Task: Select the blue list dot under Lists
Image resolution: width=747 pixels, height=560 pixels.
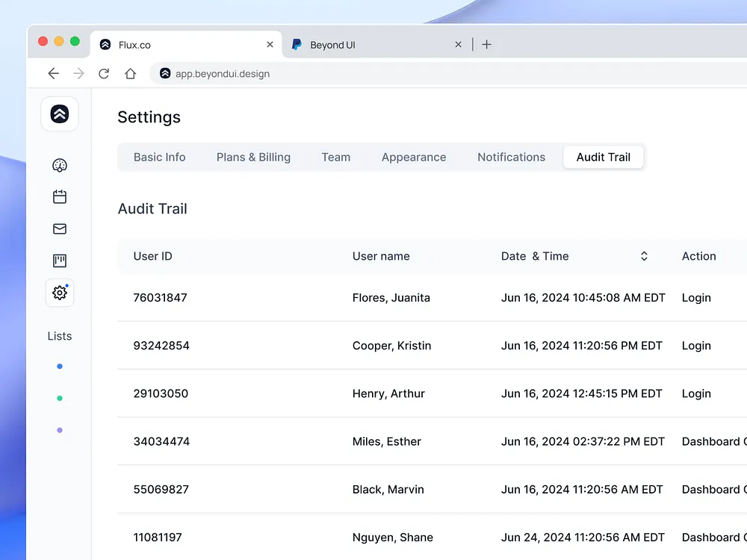Action: pyautogui.click(x=59, y=366)
